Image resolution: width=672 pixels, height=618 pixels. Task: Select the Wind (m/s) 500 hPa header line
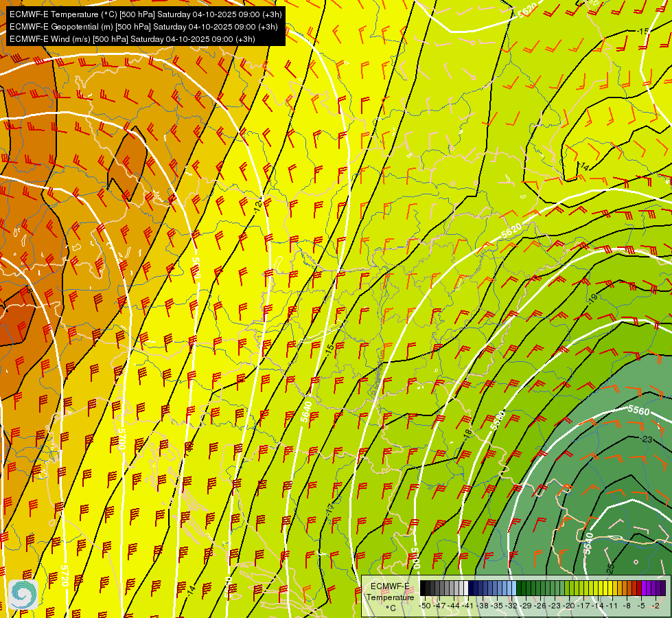pos(132,39)
